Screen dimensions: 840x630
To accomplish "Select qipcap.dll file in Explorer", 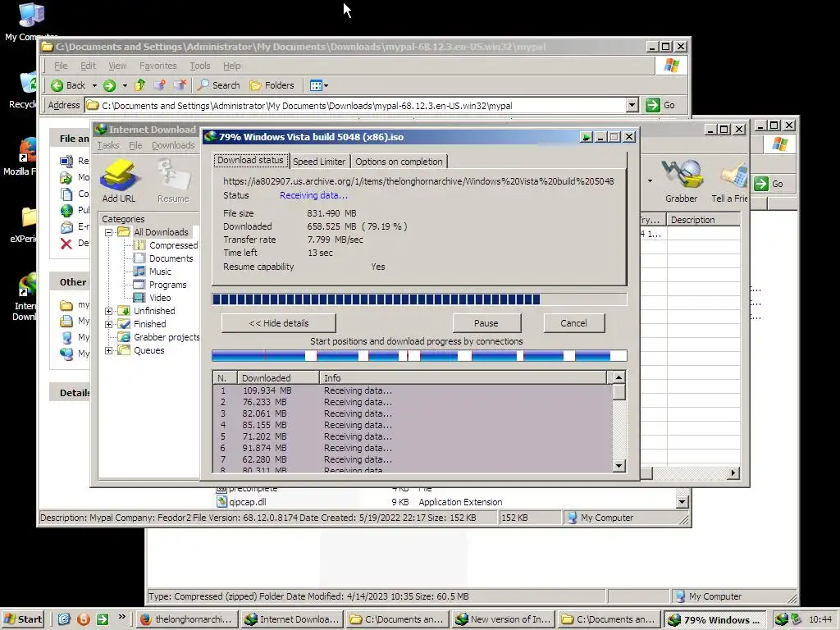I will (241, 502).
